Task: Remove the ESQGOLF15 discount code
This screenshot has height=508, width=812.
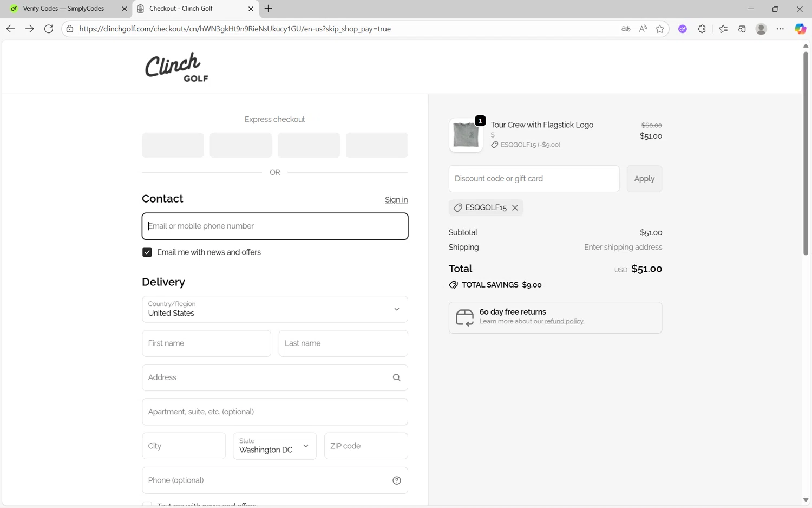Action: click(x=515, y=208)
